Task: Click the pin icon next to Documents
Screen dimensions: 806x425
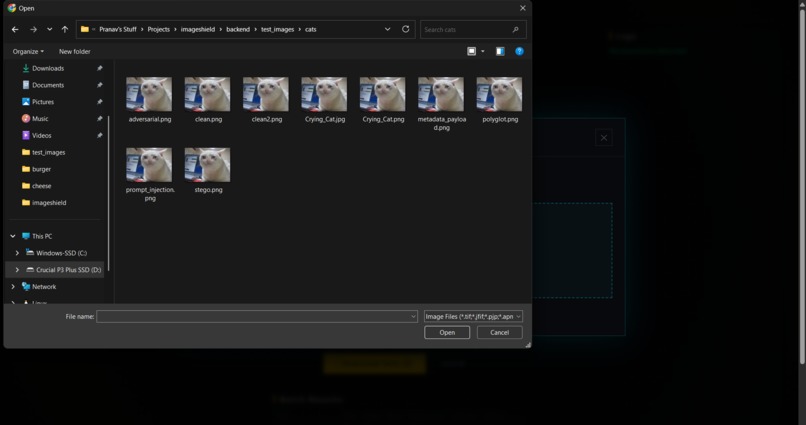Action: coord(100,85)
